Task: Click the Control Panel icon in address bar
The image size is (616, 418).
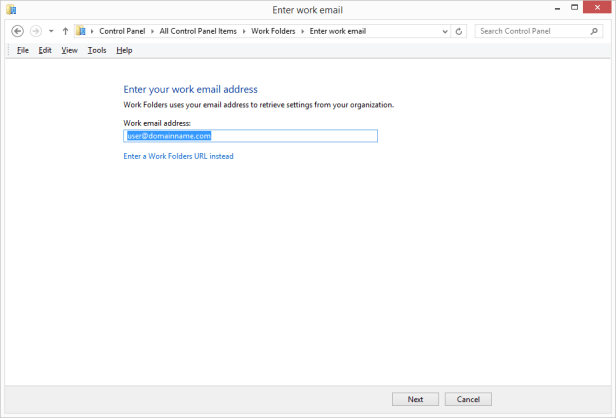Action: [80, 31]
